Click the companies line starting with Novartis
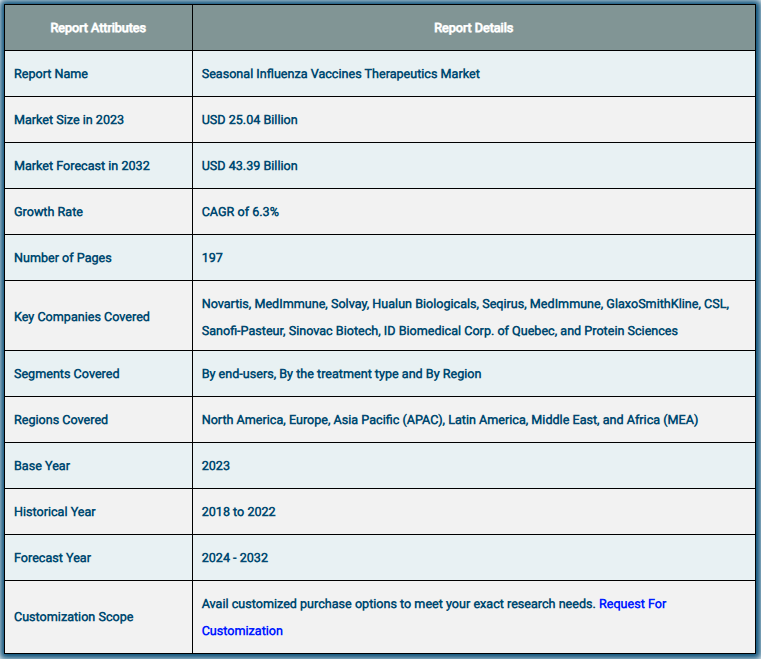This screenshot has height=659, width=761. pos(465,304)
